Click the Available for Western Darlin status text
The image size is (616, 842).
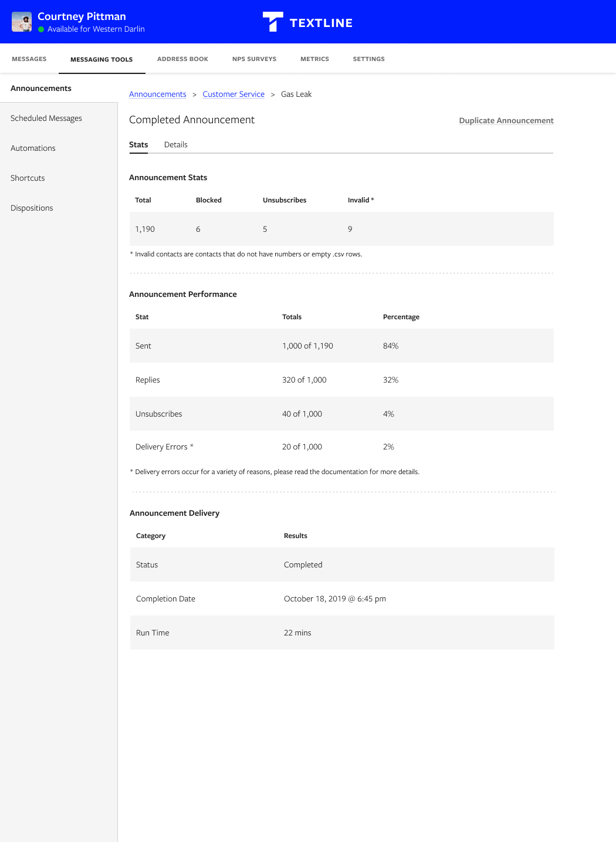pos(96,29)
